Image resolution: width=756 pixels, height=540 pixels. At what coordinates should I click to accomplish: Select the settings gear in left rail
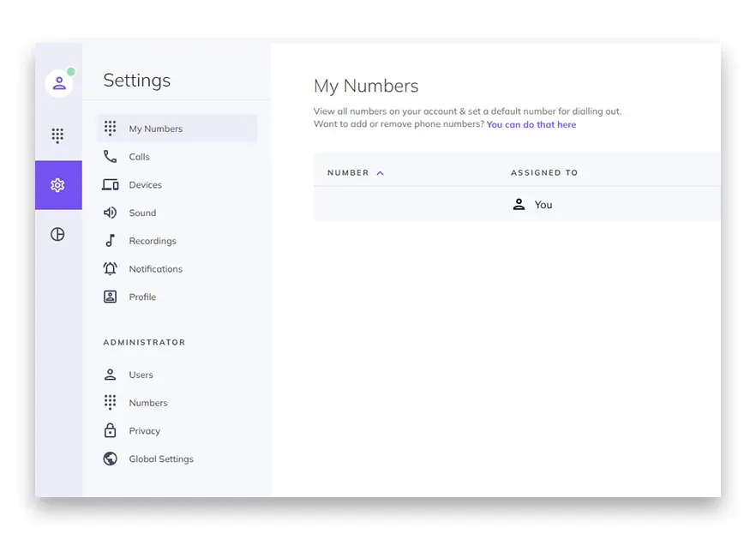[x=58, y=185]
